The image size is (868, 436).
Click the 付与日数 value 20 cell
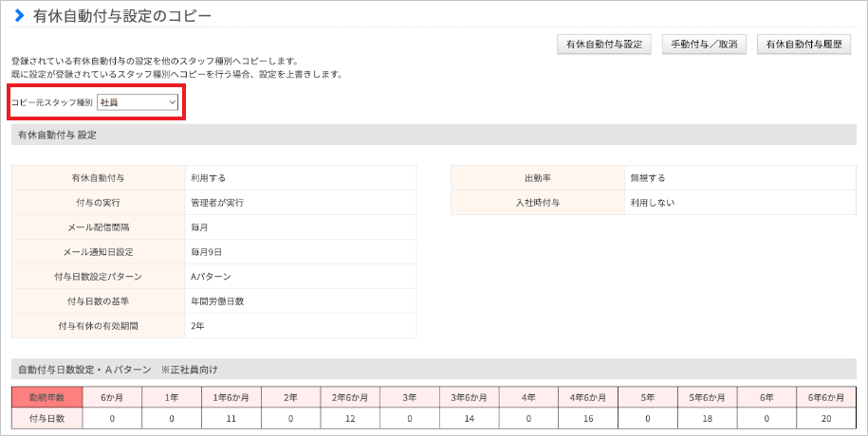pyautogui.click(x=826, y=418)
